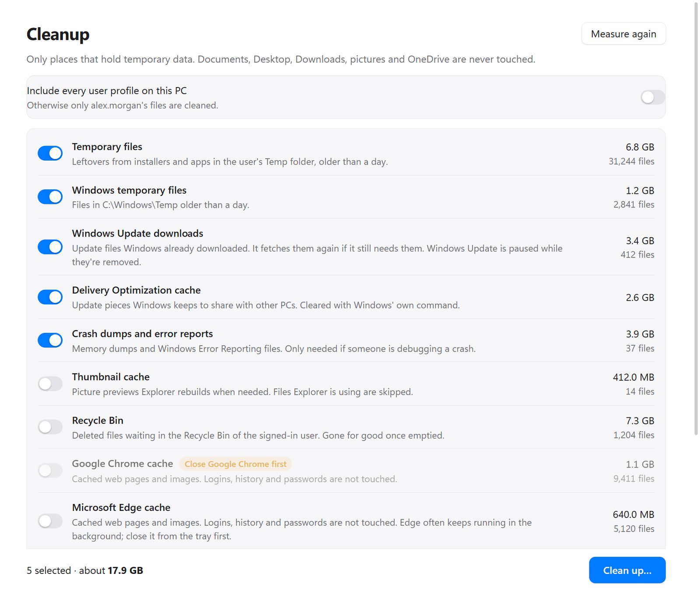Viewport: 700px width, 591px height.
Task: Toggle Google Chrome cache switch
Action: 50,471
